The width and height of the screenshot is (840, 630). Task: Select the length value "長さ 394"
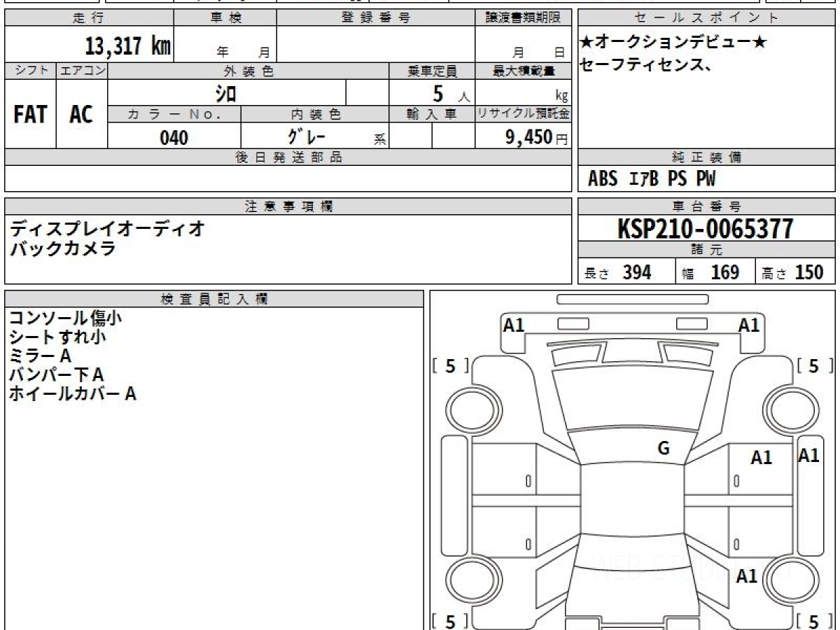(618, 272)
